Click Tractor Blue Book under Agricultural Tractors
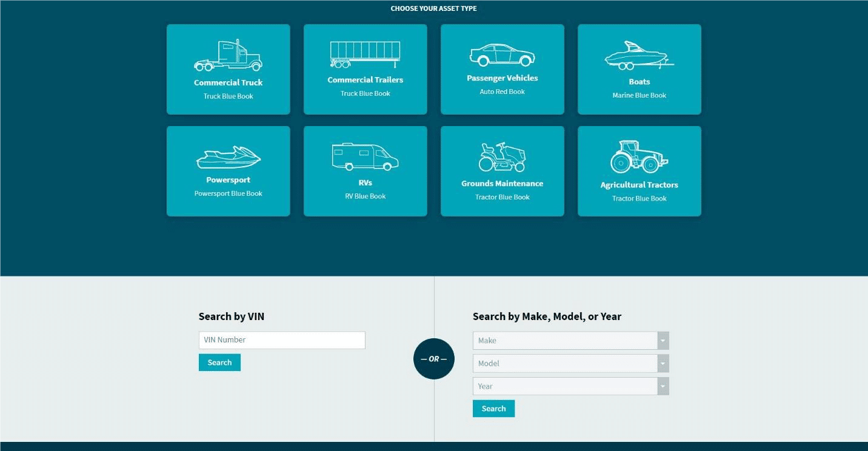Screen dimensions: 868x451 pyautogui.click(x=639, y=198)
